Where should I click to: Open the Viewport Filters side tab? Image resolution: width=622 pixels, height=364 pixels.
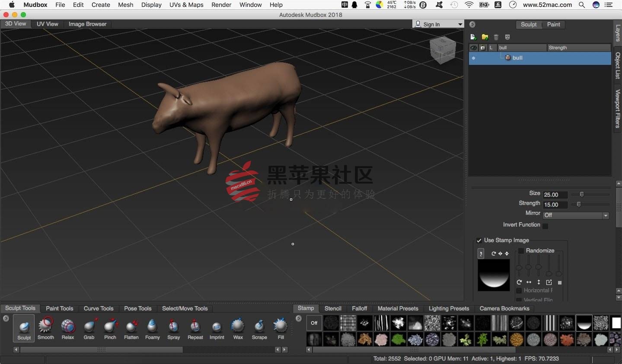pos(618,108)
